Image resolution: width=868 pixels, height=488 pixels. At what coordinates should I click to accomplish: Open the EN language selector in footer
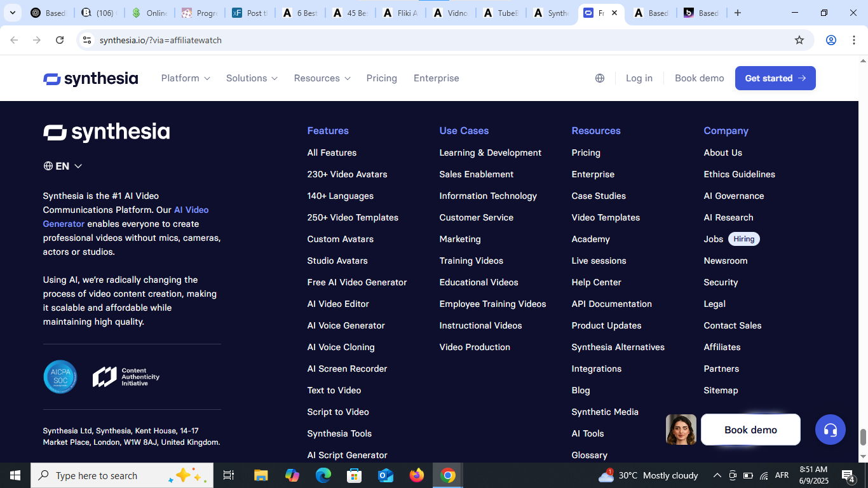[63, 166]
